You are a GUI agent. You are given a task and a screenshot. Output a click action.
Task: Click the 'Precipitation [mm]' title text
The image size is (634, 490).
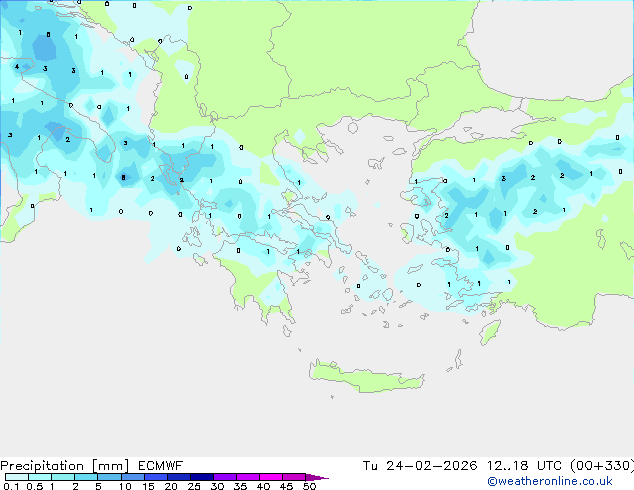click(x=65, y=466)
